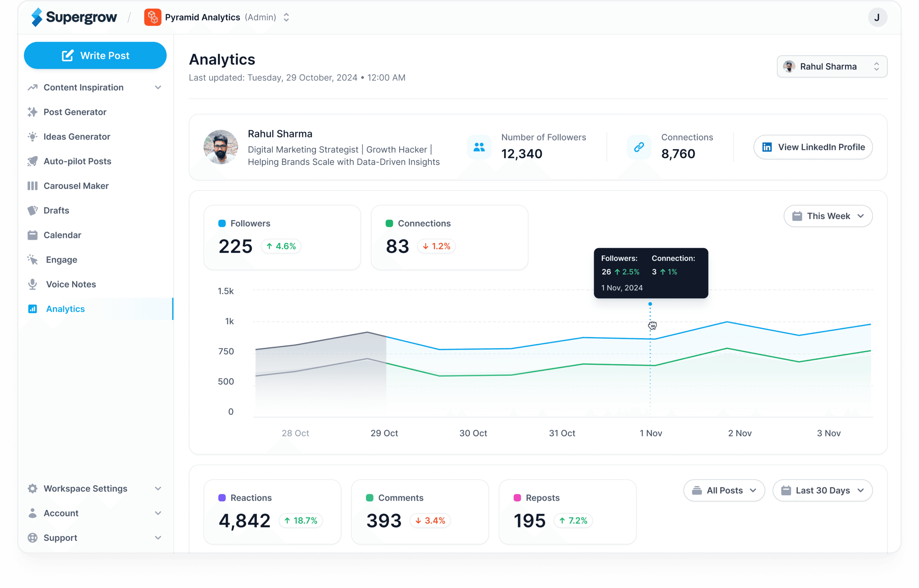Screen dimensions: 919x588
Task: Toggle the Followers series card
Action: [282, 237]
